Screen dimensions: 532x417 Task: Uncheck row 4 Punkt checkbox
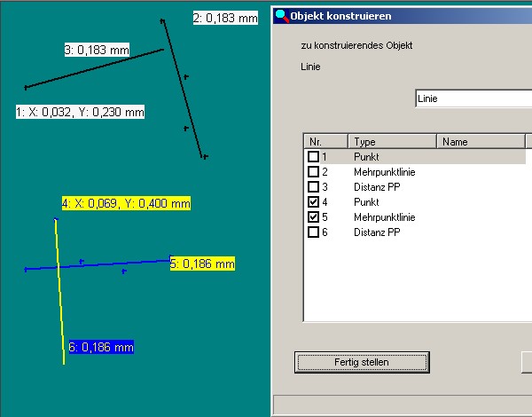313,201
